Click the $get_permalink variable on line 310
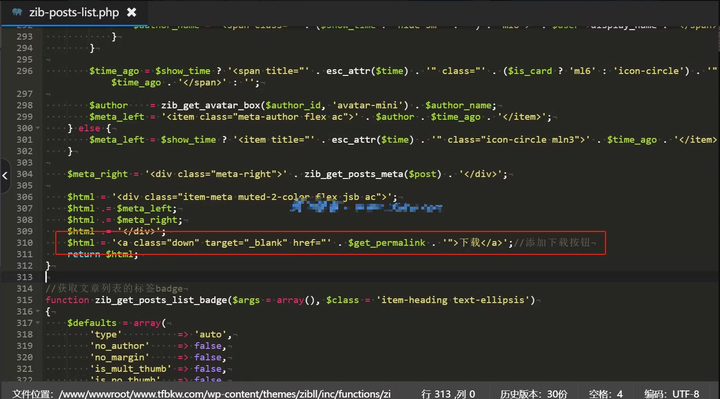Screen dimensions: 720x399 point(386,243)
